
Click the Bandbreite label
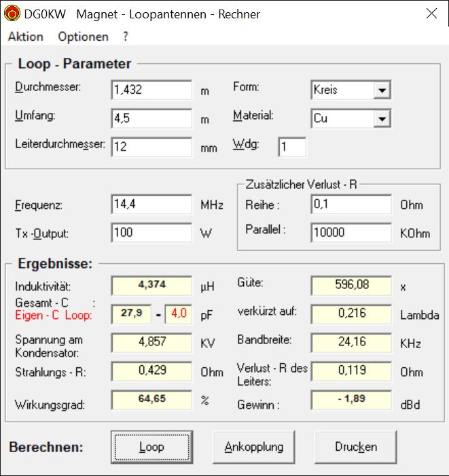tap(264, 340)
